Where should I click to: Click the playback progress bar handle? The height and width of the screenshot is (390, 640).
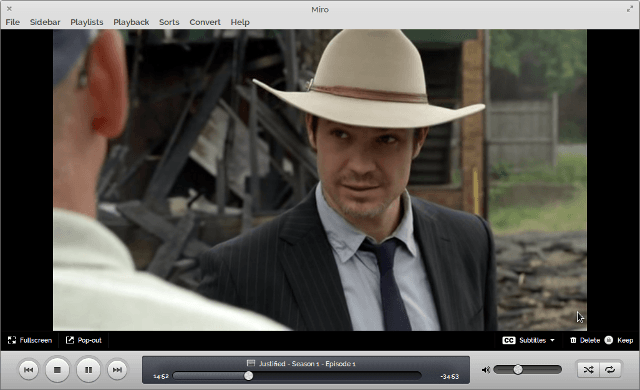pyautogui.click(x=249, y=376)
